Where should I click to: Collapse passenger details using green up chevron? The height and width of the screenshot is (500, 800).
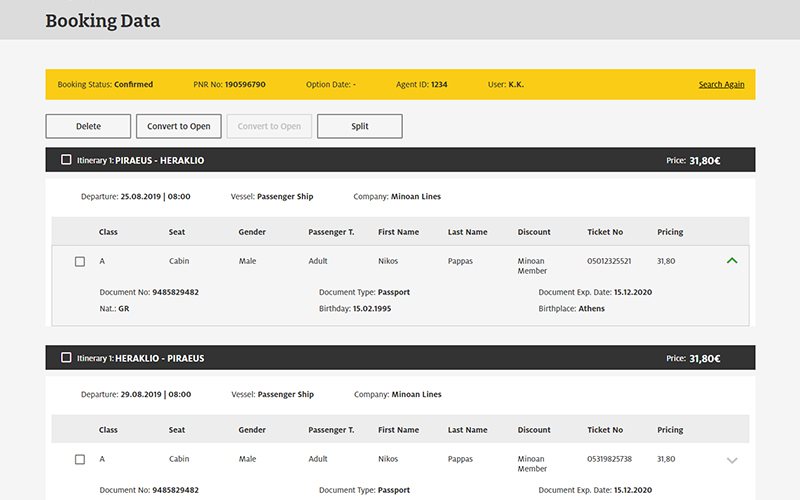pyautogui.click(x=732, y=261)
